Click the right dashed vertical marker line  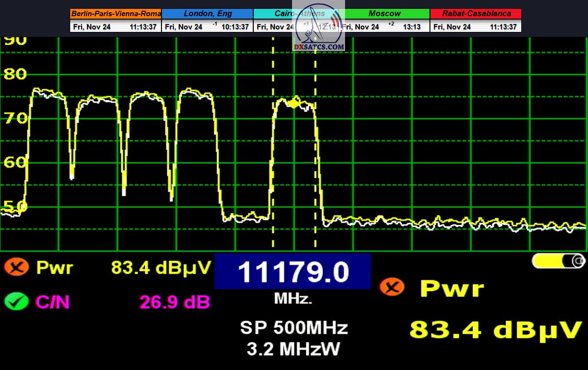[315, 147]
